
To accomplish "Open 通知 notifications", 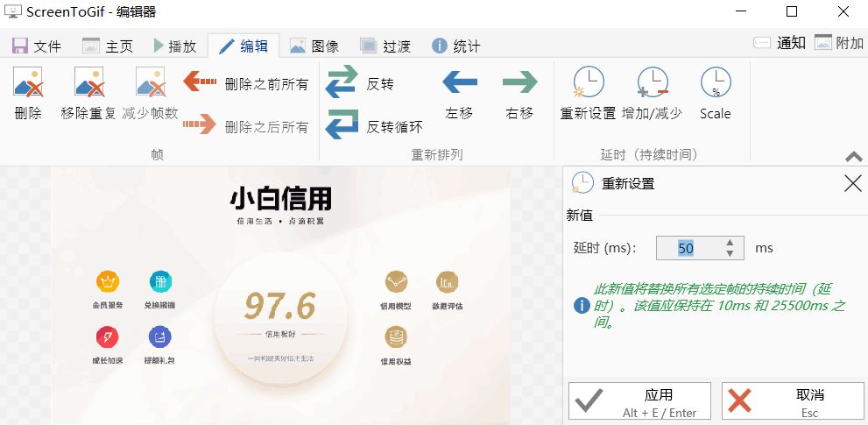I will click(x=780, y=43).
